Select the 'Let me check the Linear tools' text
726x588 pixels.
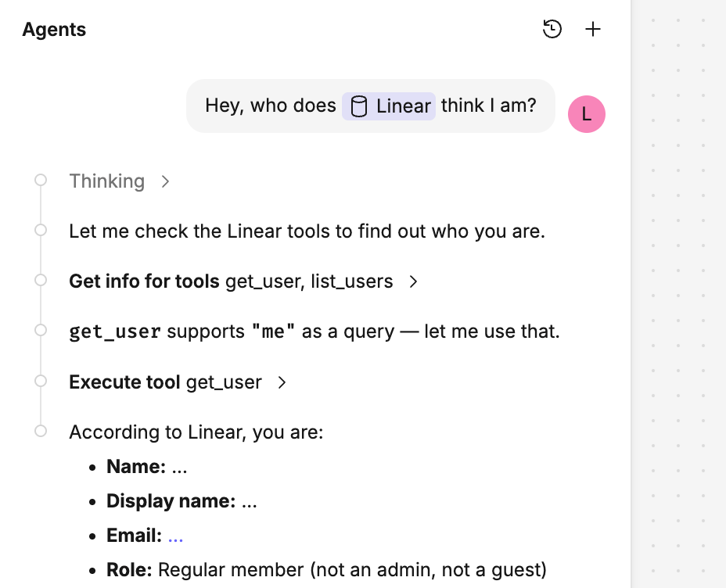pos(307,231)
